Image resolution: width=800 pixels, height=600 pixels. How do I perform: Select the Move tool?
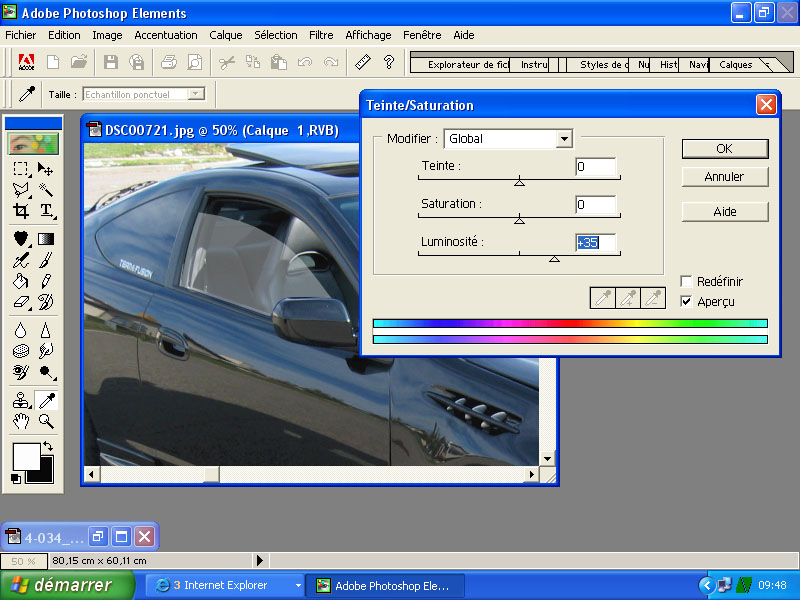46,169
